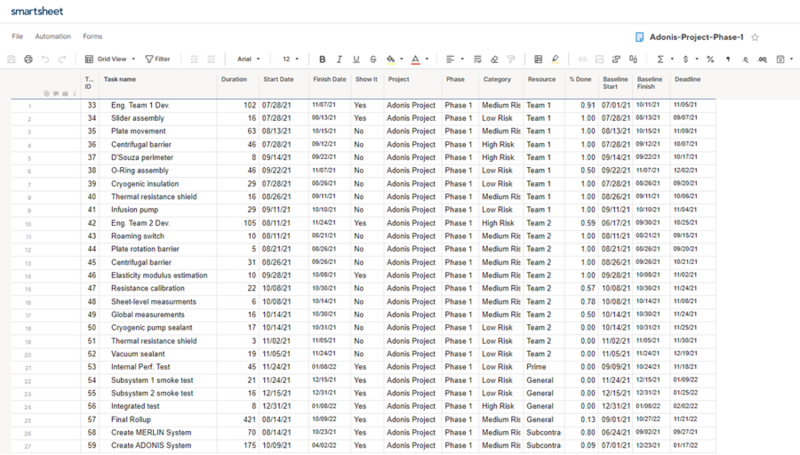
Task: Open the Automation menu
Action: (53, 36)
